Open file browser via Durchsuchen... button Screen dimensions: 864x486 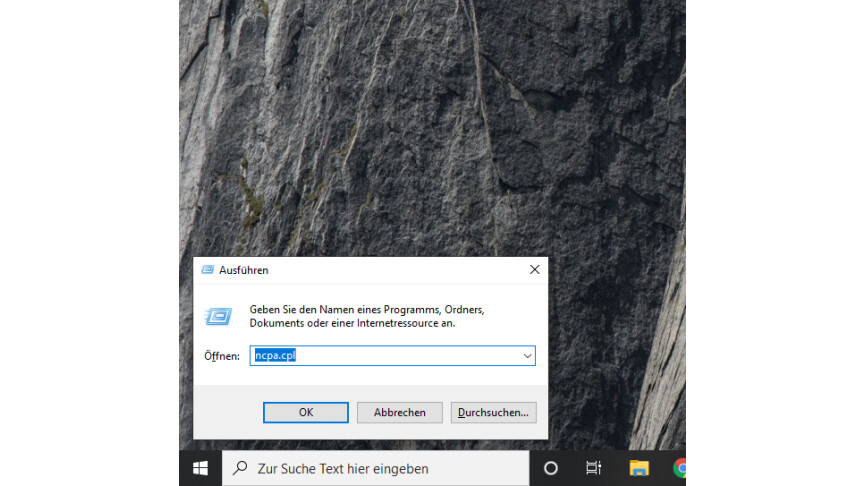(494, 412)
